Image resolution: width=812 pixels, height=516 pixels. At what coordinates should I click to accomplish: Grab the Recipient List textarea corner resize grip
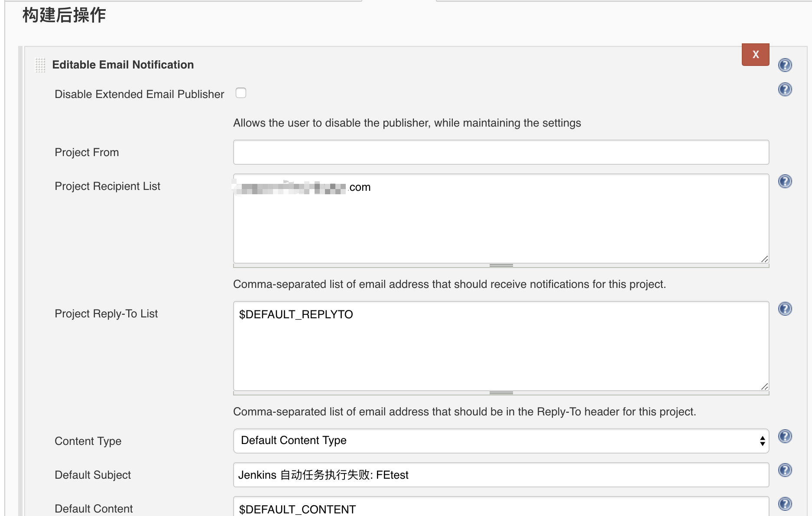(764, 259)
